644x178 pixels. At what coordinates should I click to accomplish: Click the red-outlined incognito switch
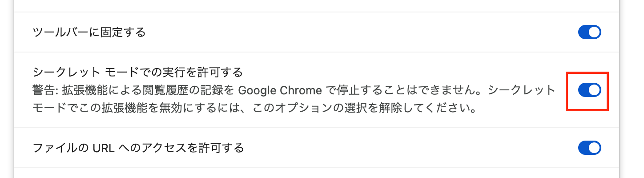pos(587,92)
